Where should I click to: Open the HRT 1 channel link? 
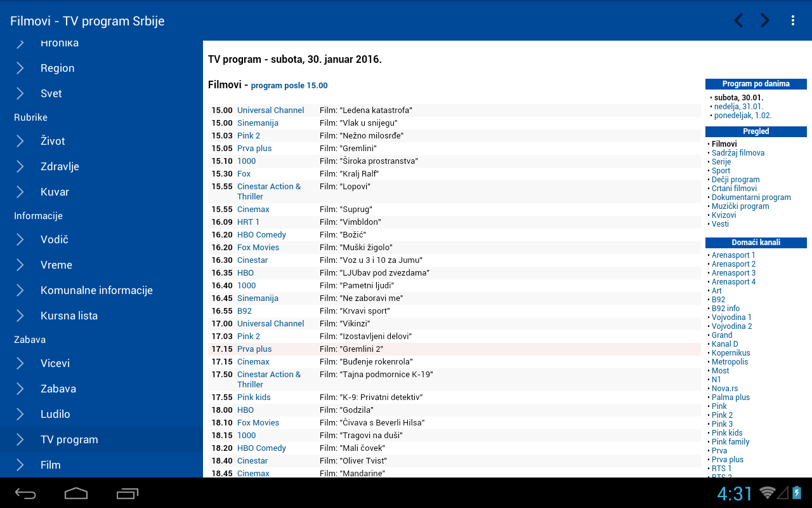click(249, 222)
